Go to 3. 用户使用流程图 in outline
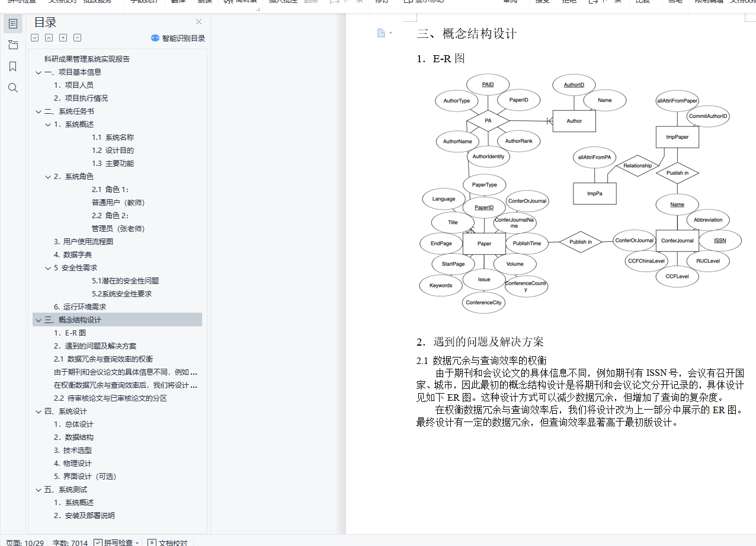The height and width of the screenshot is (546, 756). [84, 242]
